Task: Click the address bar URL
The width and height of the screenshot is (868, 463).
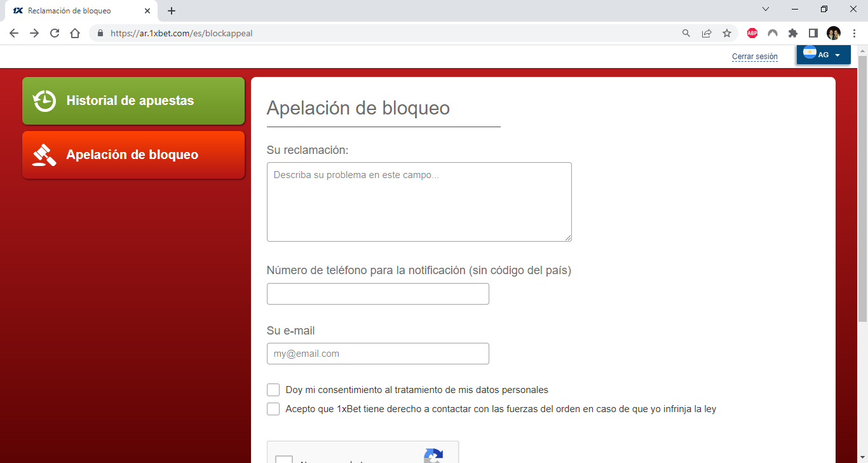Action: coord(182,33)
